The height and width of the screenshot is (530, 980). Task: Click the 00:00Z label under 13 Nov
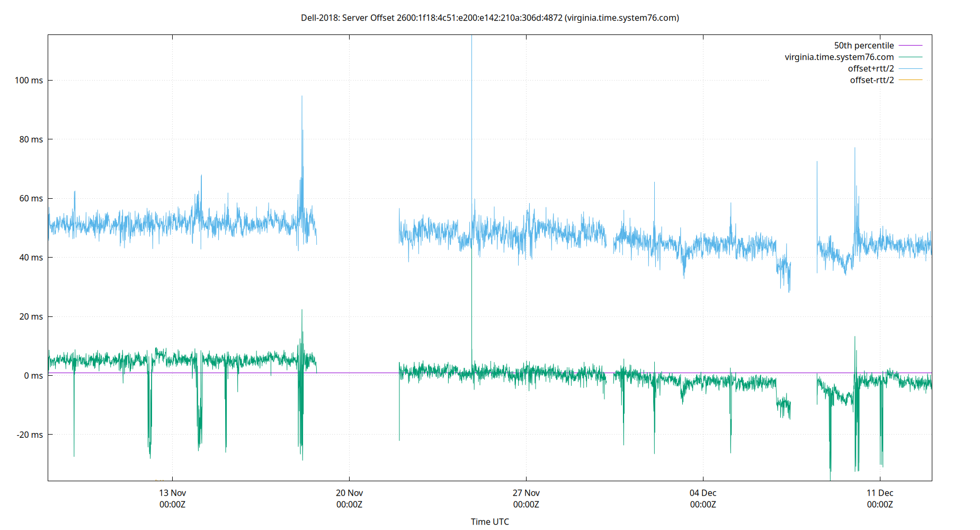[172, 505]
